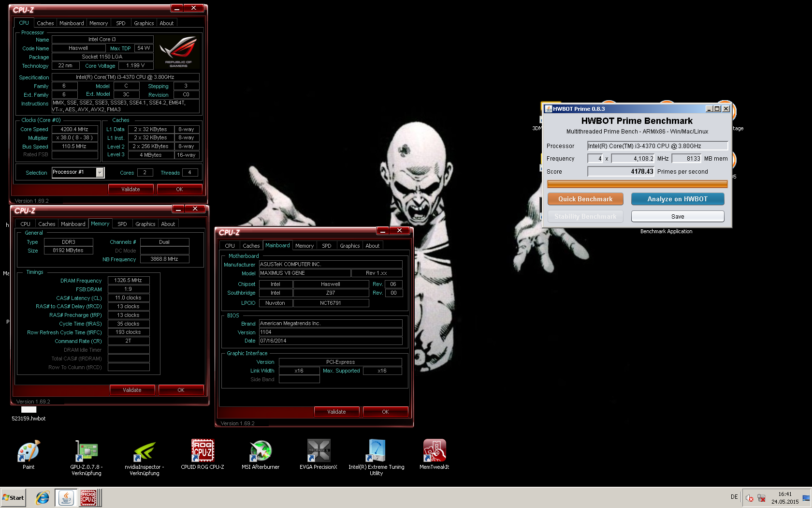The height and width of the screenshot is (508, 812).
Task: Switch to SPD tab in top CPU-Z window
Action: point(121,23)
